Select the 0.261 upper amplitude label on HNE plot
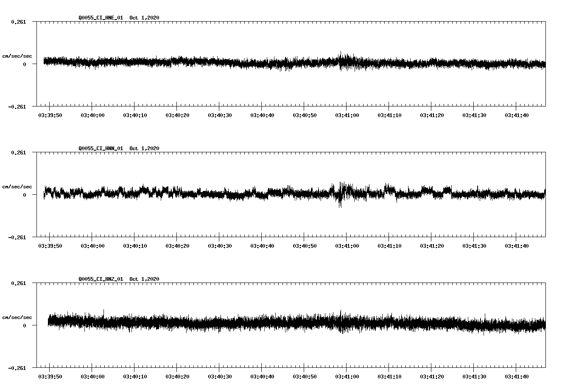Screen dimensions: 576x392 (19, 21)
